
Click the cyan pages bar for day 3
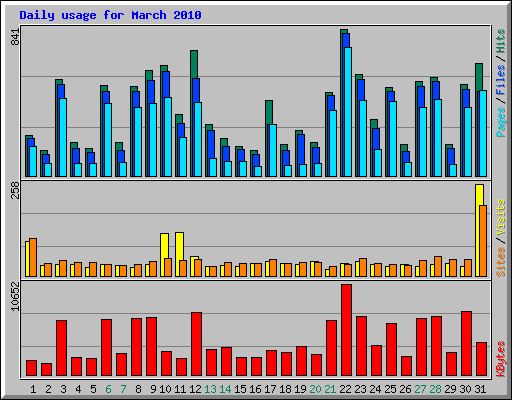63,137
